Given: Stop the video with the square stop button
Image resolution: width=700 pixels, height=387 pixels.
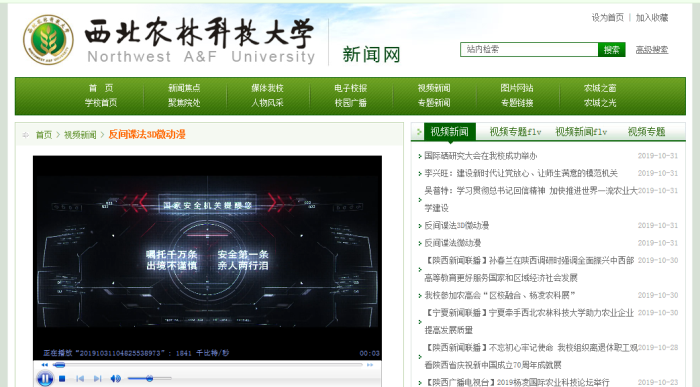Looking at the screenshot, I should 62,379.
